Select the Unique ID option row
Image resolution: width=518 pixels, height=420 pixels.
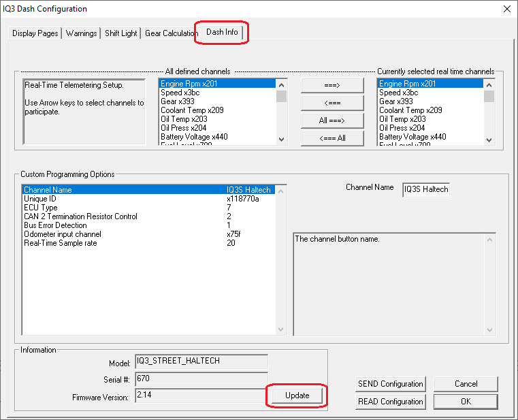(x=148, y=199)
